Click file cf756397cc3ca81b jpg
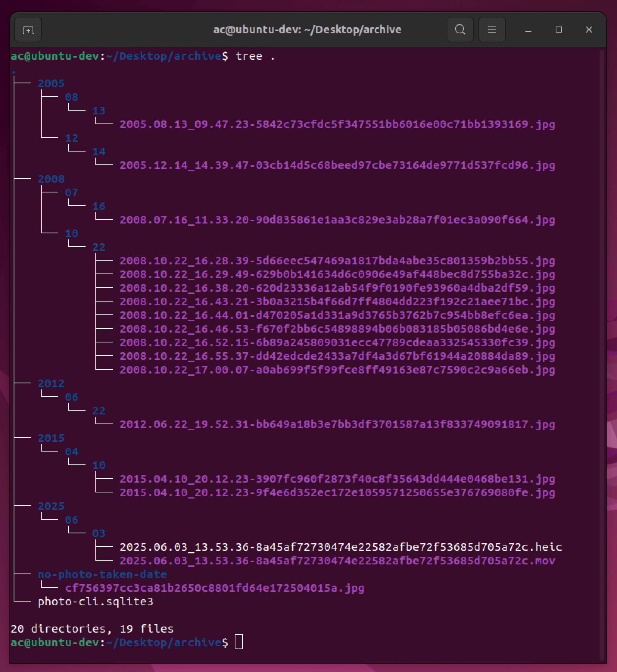The width and height of the screenshot is (617, 672). [x=215, y=588]
